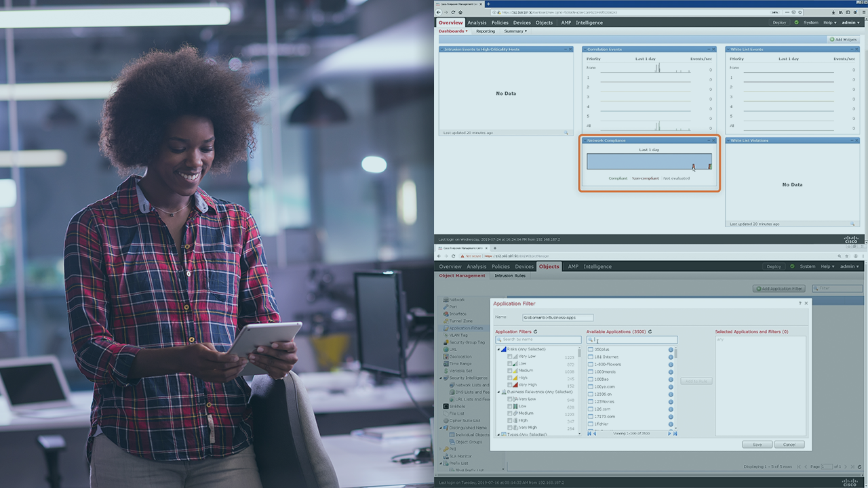
Task: Click Save in Application Filter dialog
Action: coord(757,445)
